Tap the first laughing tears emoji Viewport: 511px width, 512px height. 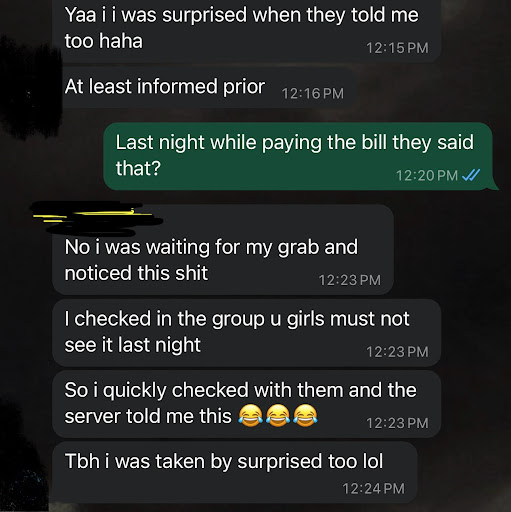250,416
